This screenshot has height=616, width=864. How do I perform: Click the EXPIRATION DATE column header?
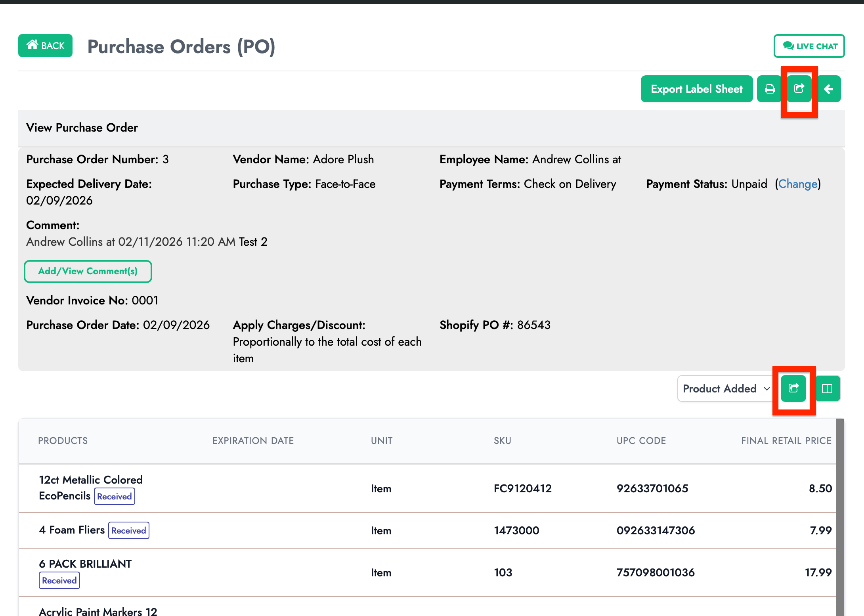pos(253,441)
